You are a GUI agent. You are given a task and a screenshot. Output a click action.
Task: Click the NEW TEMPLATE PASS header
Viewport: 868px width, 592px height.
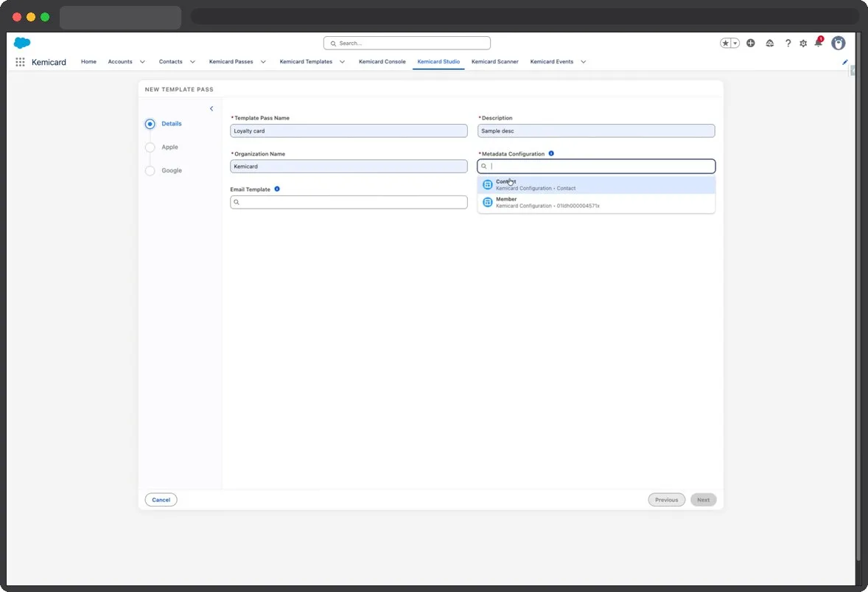pyautogui.click(x=179, y=89)
